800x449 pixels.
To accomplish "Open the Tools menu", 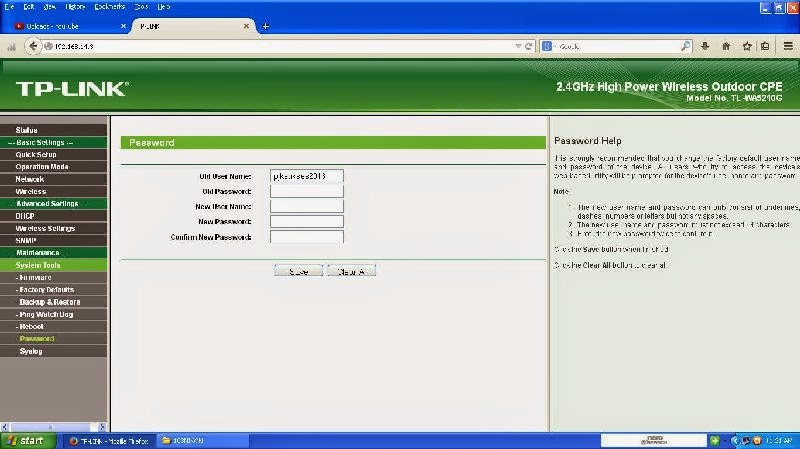I will [141, 7].
